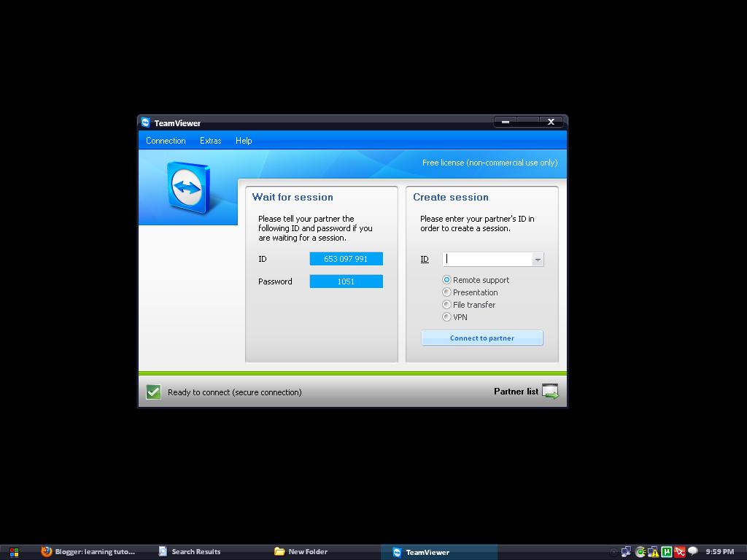Switch to Blogger Firefox taskbar window
This screenshot has height=560, width=747.
(x=88, y=552)
